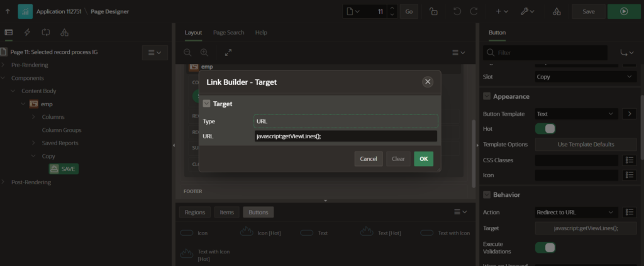Viewport: 644px width, 266px height.
Task: Open the Shared Components icon in toolbar
Action: pos(556,11)
